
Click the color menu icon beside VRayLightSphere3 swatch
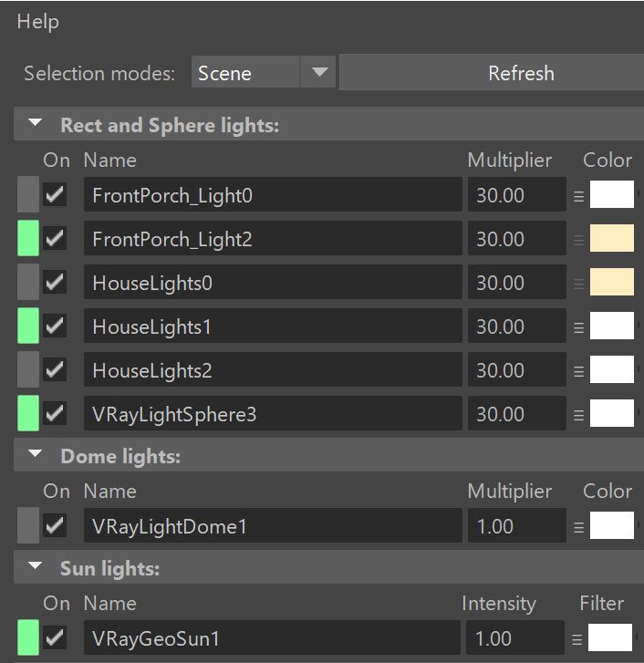(x=578, y=415)
